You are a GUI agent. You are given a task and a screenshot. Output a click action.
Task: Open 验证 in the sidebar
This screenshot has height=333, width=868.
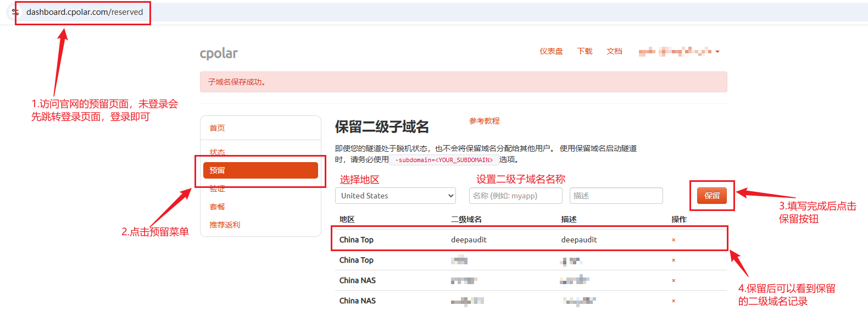pyautogui.click(x=217, y=188)
